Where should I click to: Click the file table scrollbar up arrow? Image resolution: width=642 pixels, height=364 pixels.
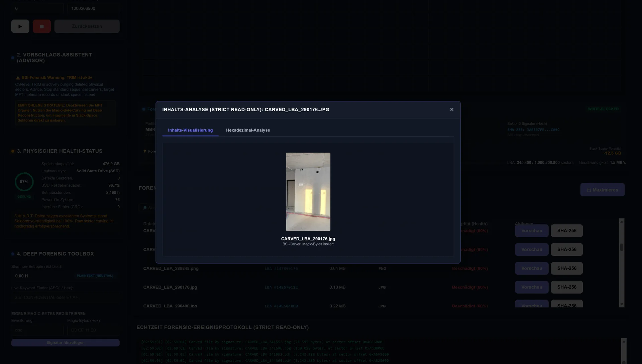[x=622, y=221]
